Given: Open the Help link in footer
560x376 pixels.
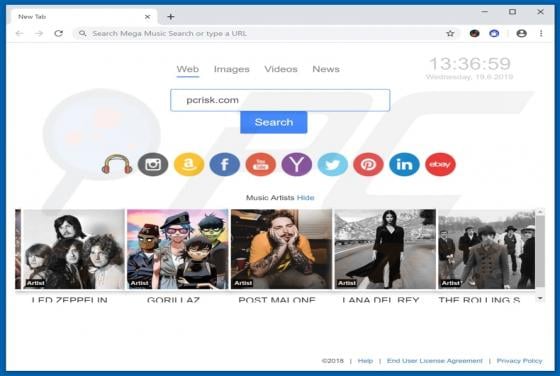Looking at the screenshot, I should 365,361.
